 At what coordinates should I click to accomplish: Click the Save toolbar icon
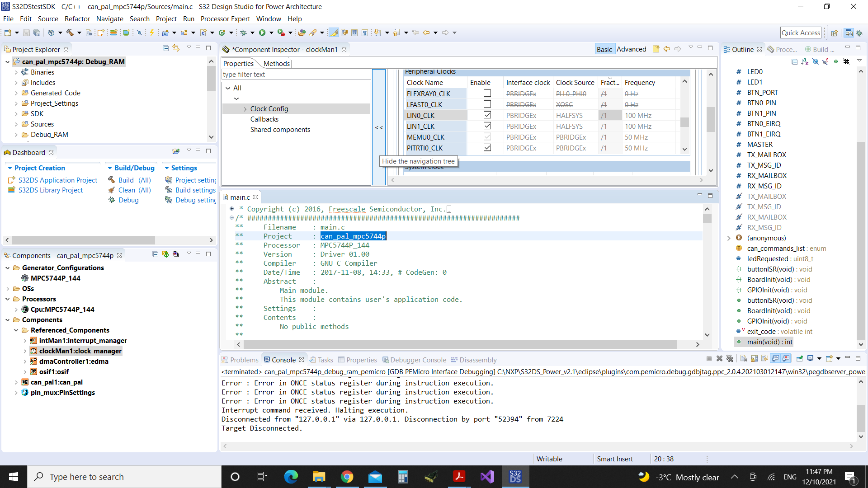[x=26, y=33]
